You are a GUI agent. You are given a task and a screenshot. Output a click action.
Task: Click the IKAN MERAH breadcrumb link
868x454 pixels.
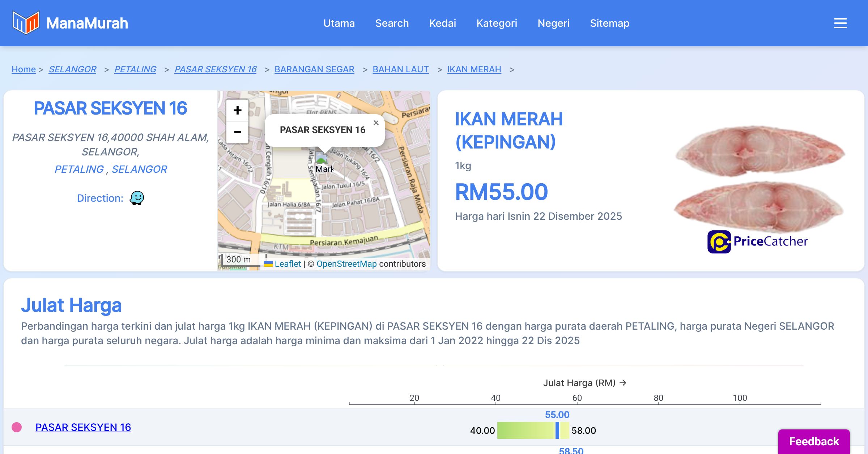coord(474,69)
